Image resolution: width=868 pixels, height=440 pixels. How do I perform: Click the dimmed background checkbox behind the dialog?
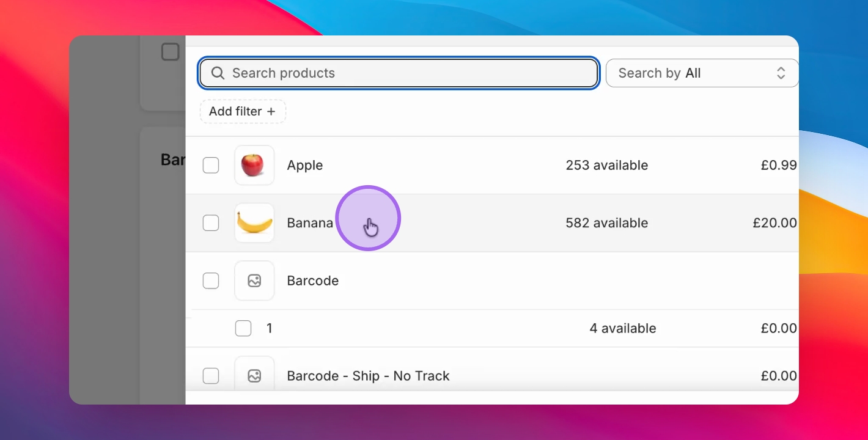pyautogui.click(x=170, y=52)
